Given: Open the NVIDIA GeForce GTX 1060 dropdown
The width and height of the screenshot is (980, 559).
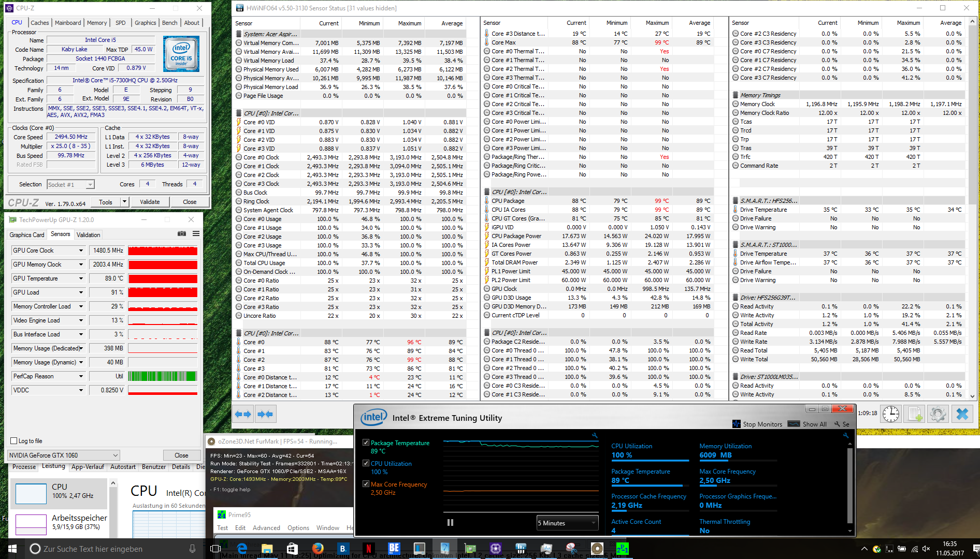Looking at the screenshot, I should pyautogui.click(x=64, y=455).
